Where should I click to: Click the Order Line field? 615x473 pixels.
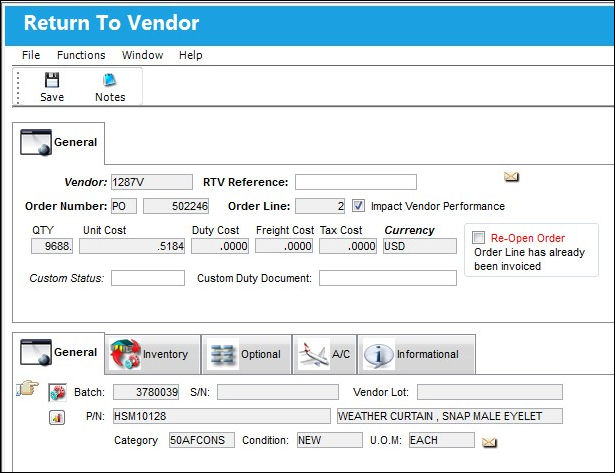click(x=320, y=206)
